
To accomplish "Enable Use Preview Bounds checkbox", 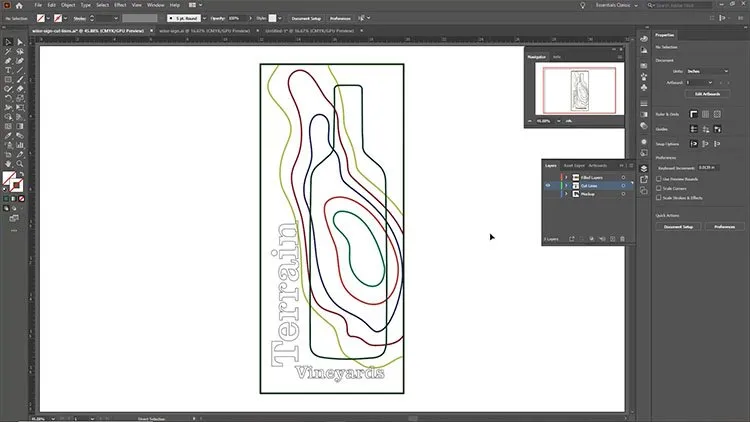I will coord(659,179).
